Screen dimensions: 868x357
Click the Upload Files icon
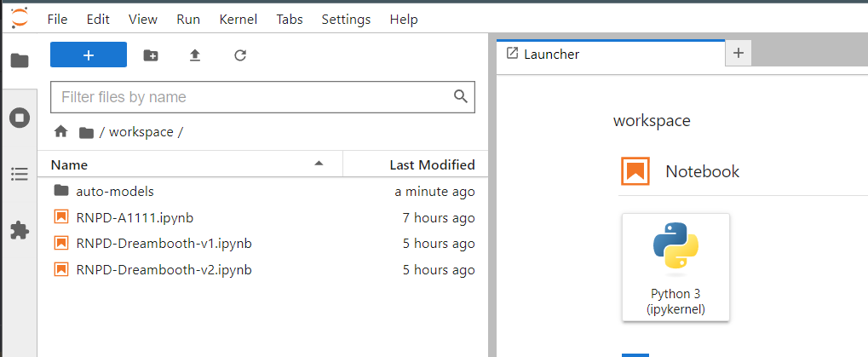[195, 55]
